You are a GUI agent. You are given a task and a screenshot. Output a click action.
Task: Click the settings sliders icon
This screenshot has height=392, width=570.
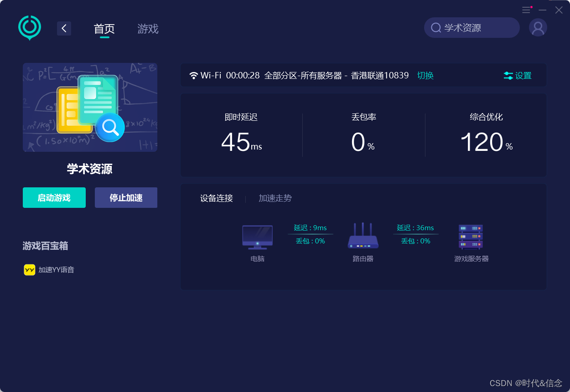[x=508, y=76]
